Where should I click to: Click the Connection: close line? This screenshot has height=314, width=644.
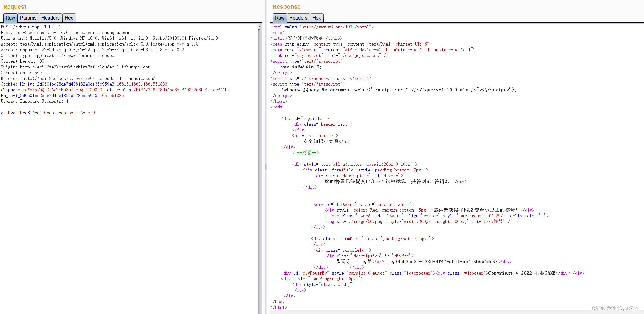pos(21,73)
